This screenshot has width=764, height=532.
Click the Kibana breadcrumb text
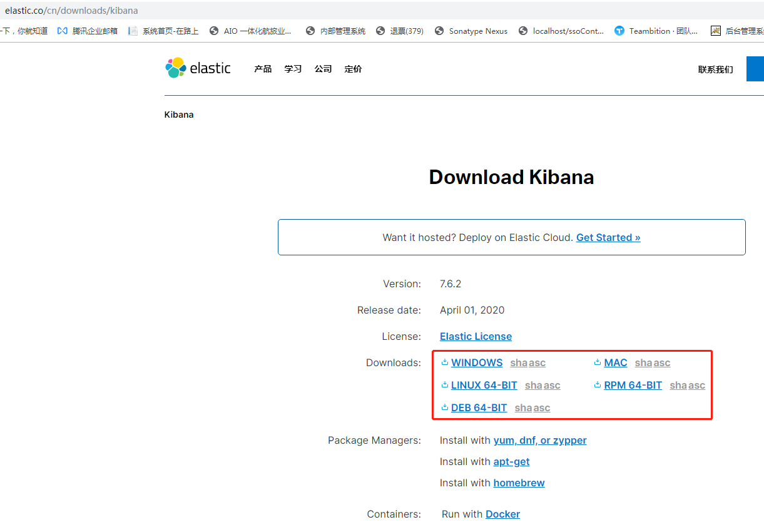coord(179,115)
